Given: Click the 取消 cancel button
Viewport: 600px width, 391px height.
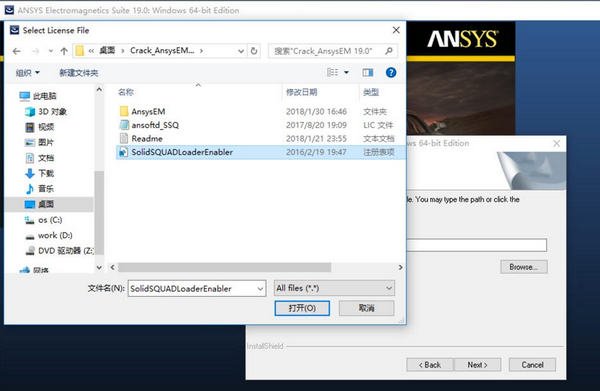Looking at the screenshot, I should [x=366, y=308].
